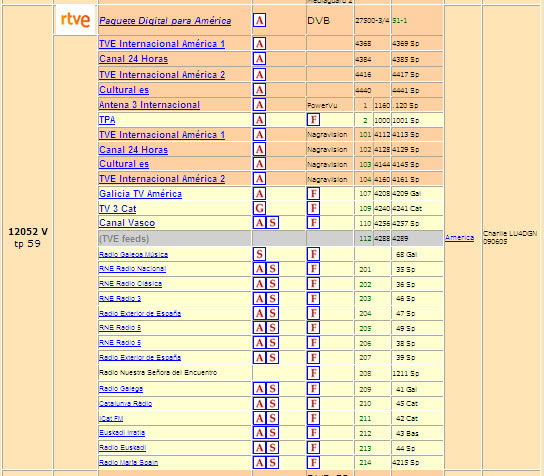544x476 pixels.
Task: Open the Radio Galega Música link
Action: [134, 254]
